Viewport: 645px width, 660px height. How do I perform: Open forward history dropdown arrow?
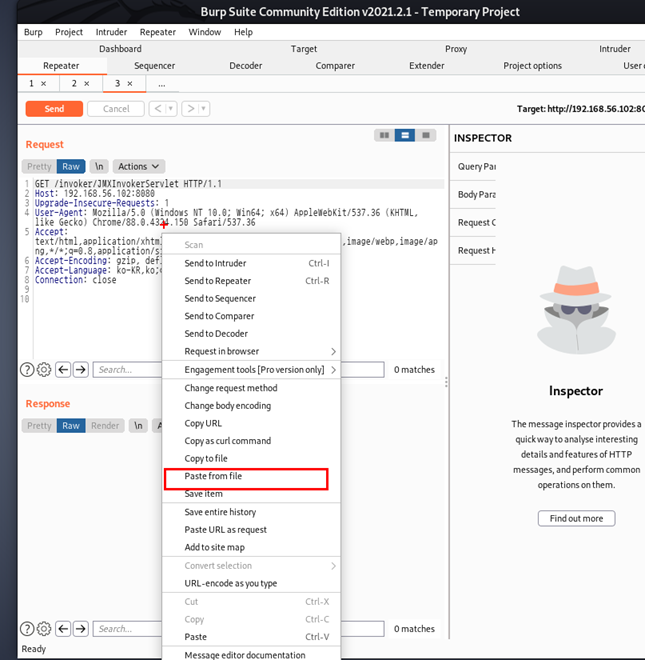tap(204, 109)
